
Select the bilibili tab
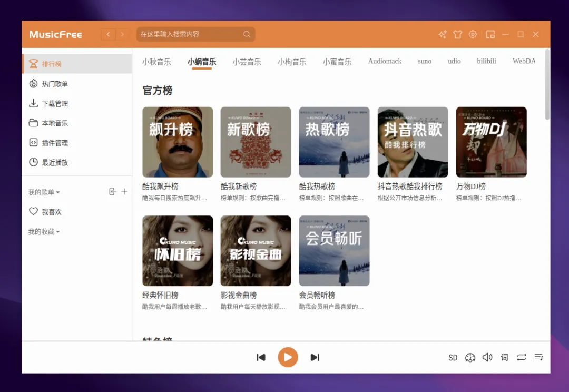[487, 61]
